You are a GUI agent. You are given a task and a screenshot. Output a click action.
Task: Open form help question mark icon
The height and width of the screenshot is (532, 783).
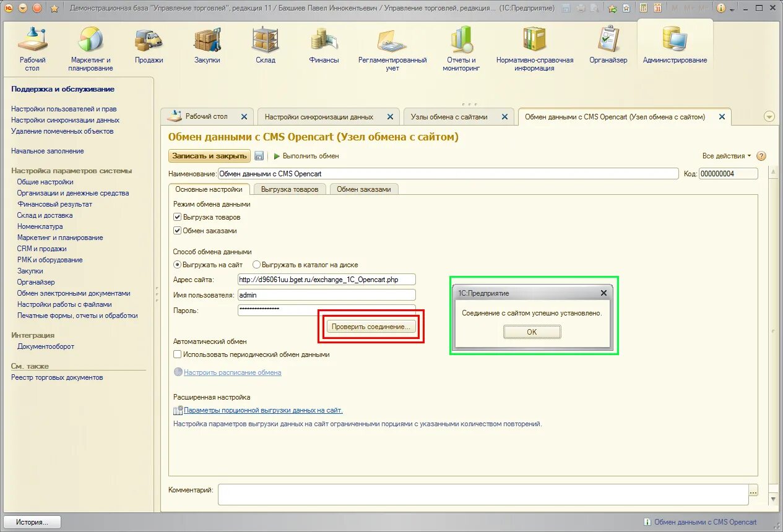761,156
